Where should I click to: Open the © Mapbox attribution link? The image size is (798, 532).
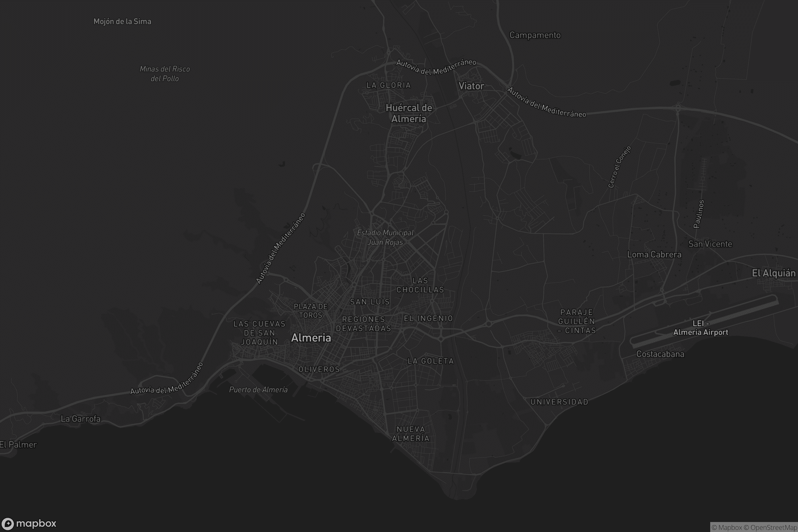(727, 528)
